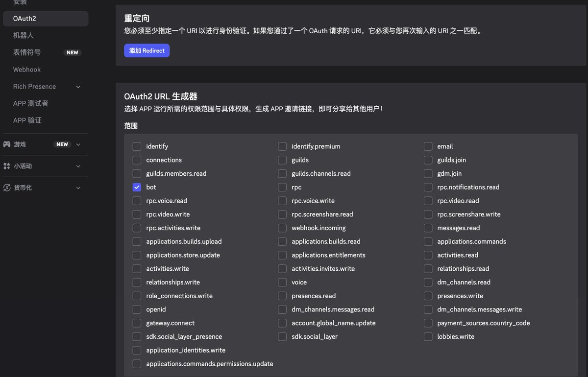Tick the messages.read checkbox
The width and height of the screenshot is (588, 377).
point(428,228)
